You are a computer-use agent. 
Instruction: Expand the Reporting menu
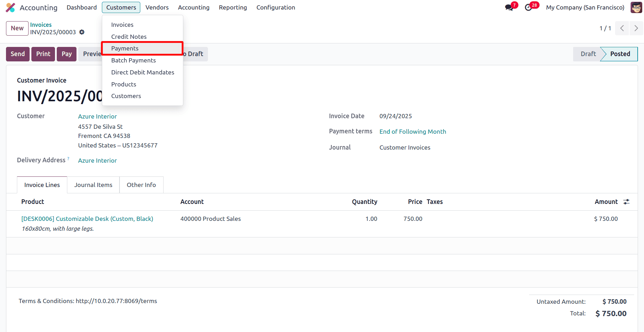tap(233, 7)
